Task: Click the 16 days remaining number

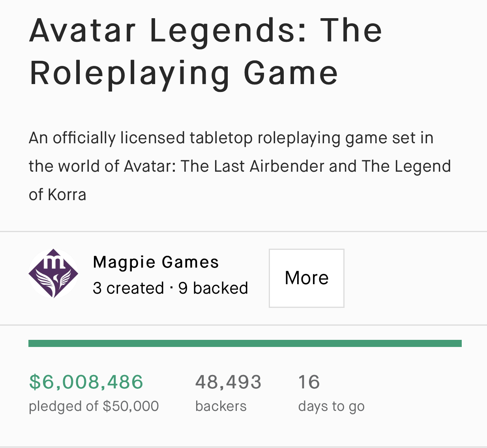Action: (x=309, y=382)
